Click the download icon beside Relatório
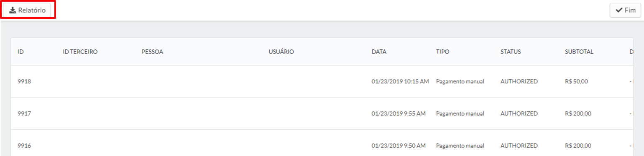This screenshot has height=156, width=644. pyautogui.click(x=13, y=10)
